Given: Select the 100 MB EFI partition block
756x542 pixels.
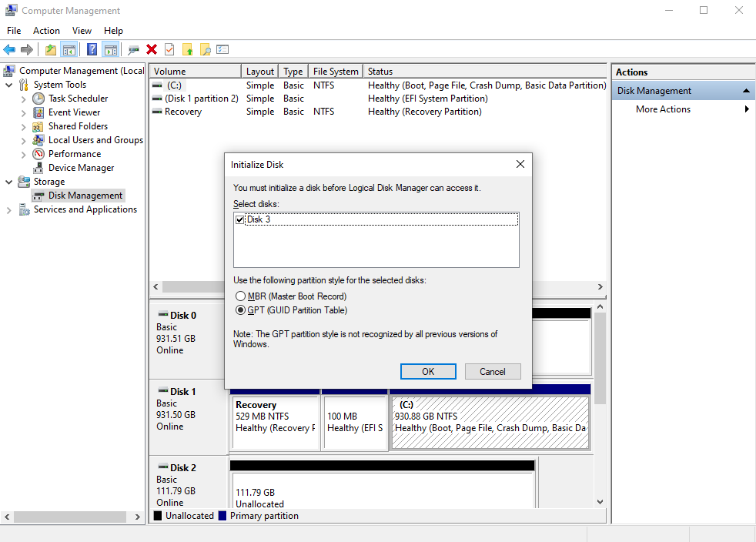Looking at the screenshot, I should (x=356, y=423).
